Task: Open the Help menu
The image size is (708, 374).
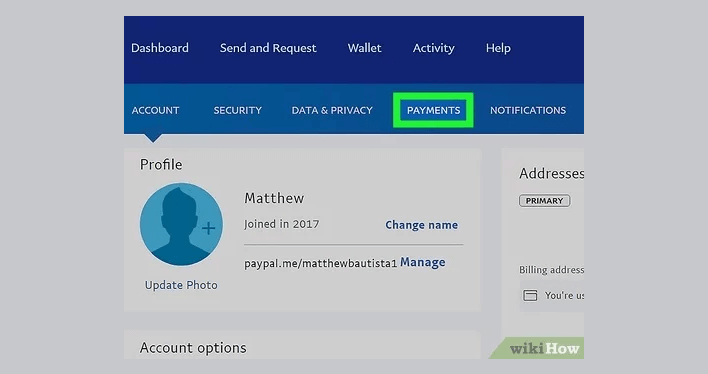Action: click(x=498, y=48)
